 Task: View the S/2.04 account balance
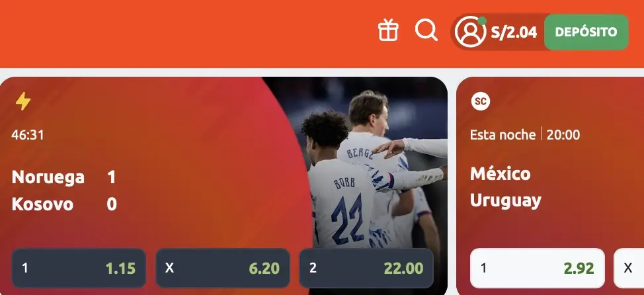[514, 32]
